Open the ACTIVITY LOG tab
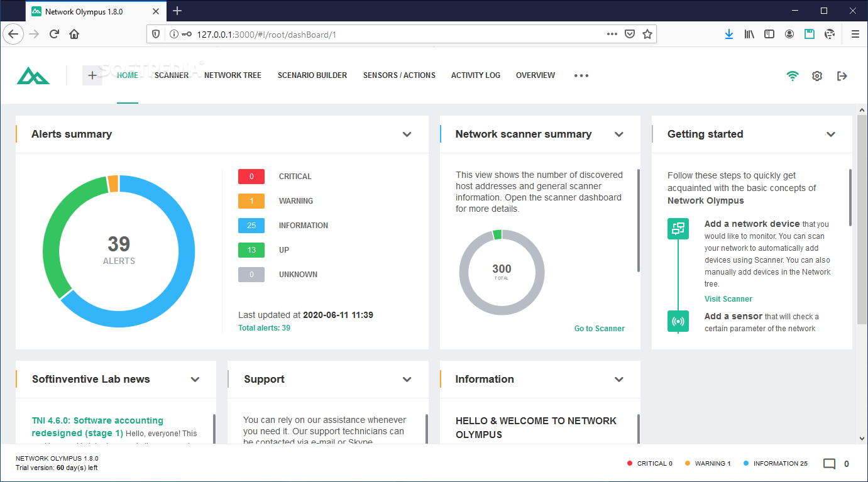 [476, 75]
